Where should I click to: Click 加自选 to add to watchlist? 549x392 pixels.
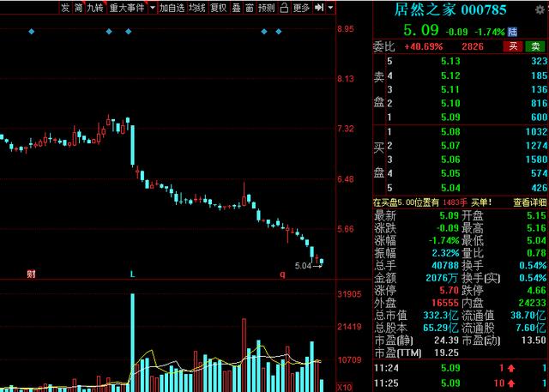172,8
